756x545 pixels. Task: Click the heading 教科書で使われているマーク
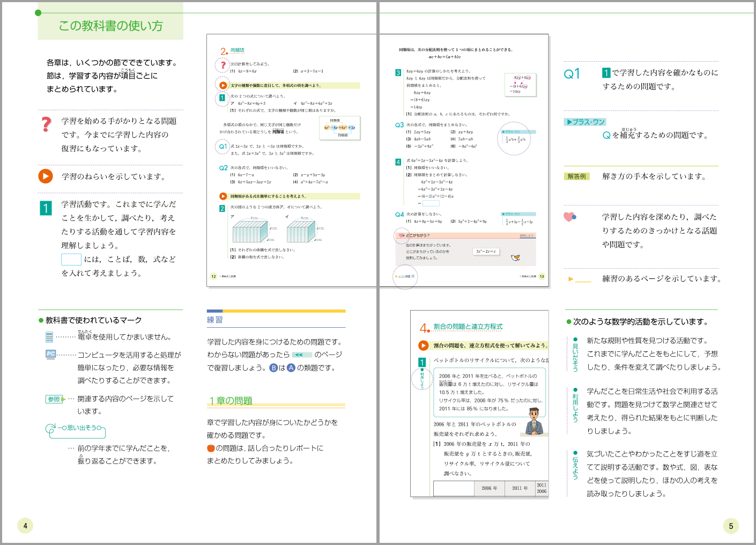pyautogui.click(x=94, y=320)
